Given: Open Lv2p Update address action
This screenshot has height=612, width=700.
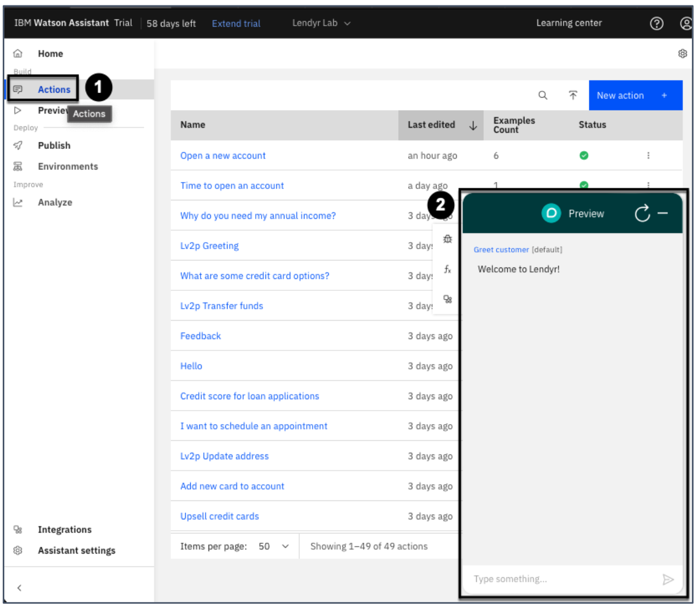Looking at the screenshot, I should point(224,456).
